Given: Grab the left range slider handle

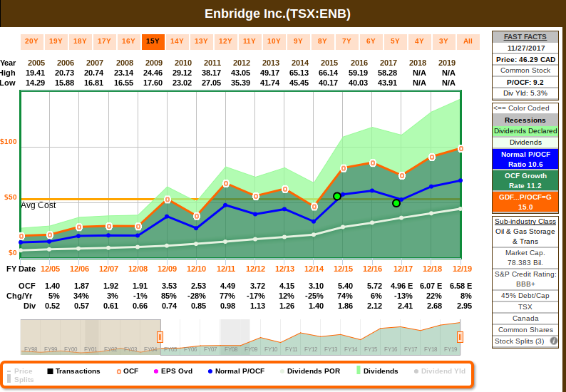Looking at the screenshot, I should pos(160,337).
